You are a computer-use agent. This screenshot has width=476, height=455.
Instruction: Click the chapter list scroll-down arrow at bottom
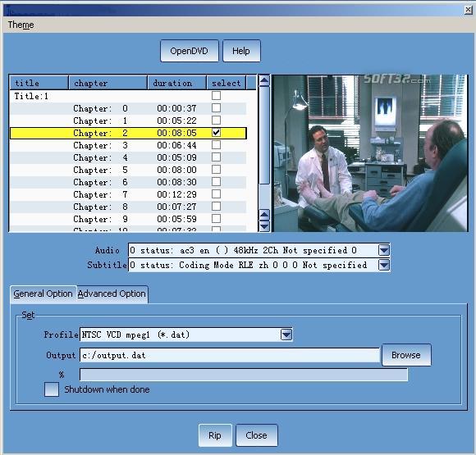pyautogui.click(x=264, y=226)
